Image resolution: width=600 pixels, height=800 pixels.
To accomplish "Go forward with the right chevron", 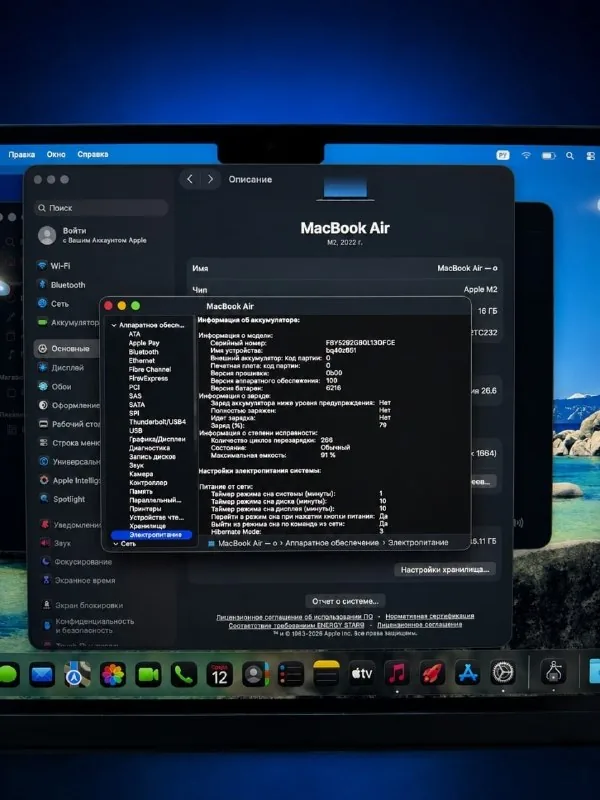I will point(210,179).
